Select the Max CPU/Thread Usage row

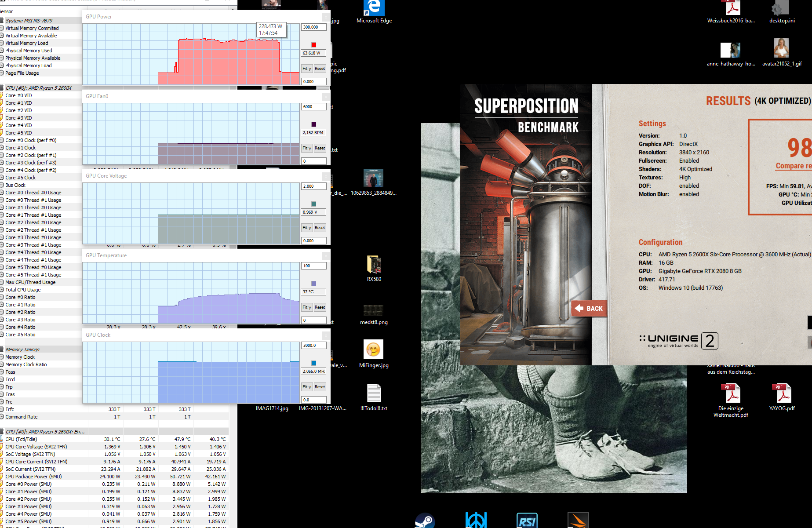[41, 282]
